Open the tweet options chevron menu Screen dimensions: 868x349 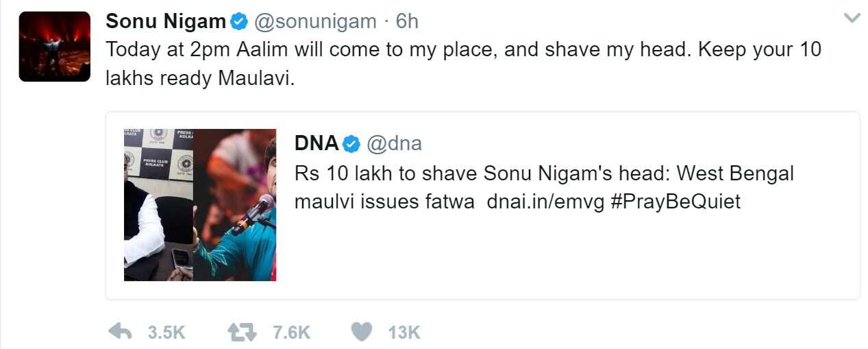point(852,19)
